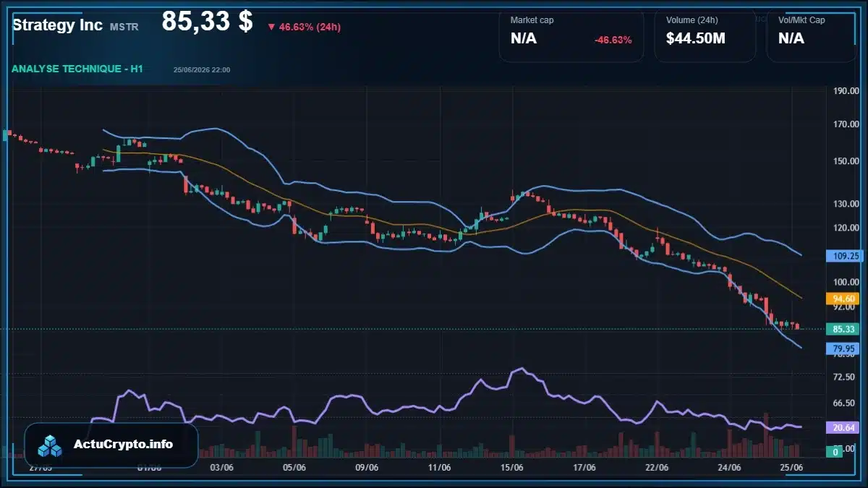The image size is (868, 488).
Task: Click the purple 20.64 indicator value tag
Action: click(844, 428)
